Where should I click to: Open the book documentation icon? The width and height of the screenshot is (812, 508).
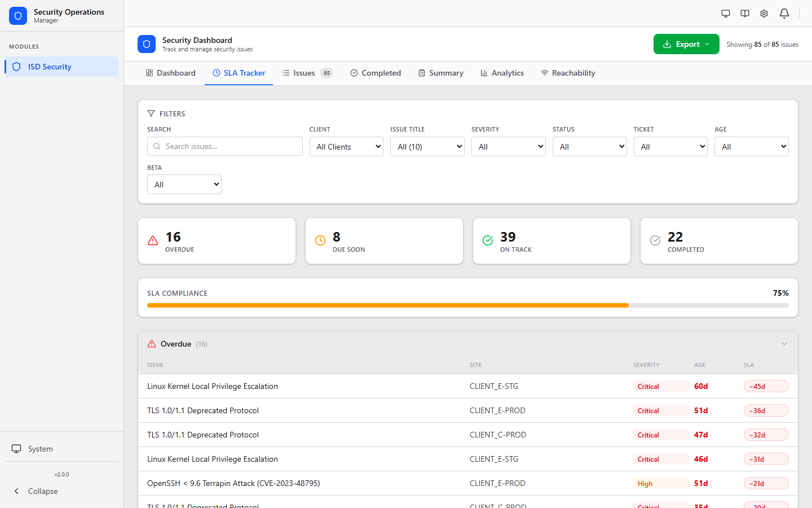point(745,14)
